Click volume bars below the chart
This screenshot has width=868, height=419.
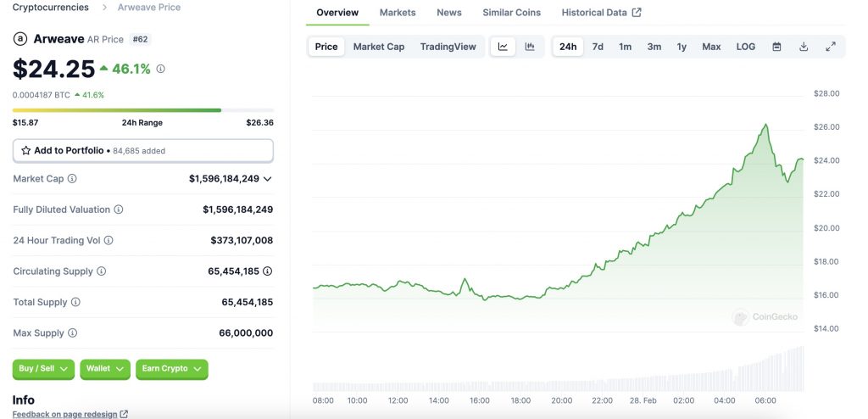tap(558, 369)
